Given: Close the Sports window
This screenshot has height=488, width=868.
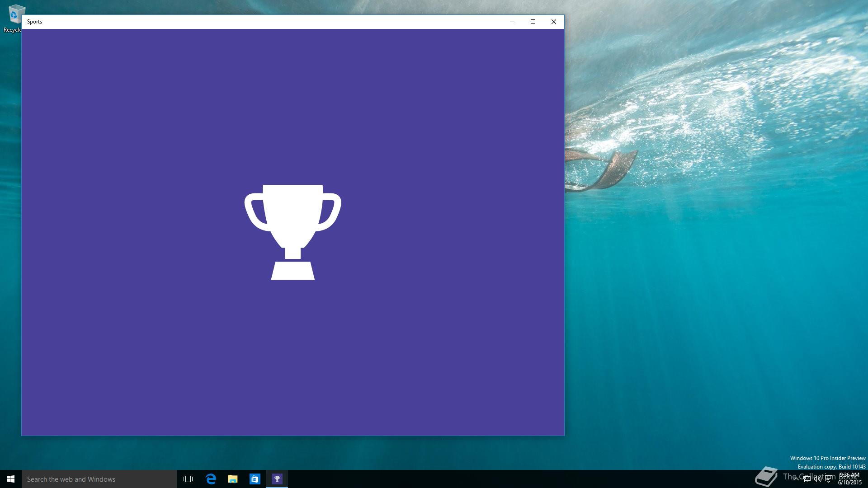Looking at the screenshot, I should [x=554, y=22].
